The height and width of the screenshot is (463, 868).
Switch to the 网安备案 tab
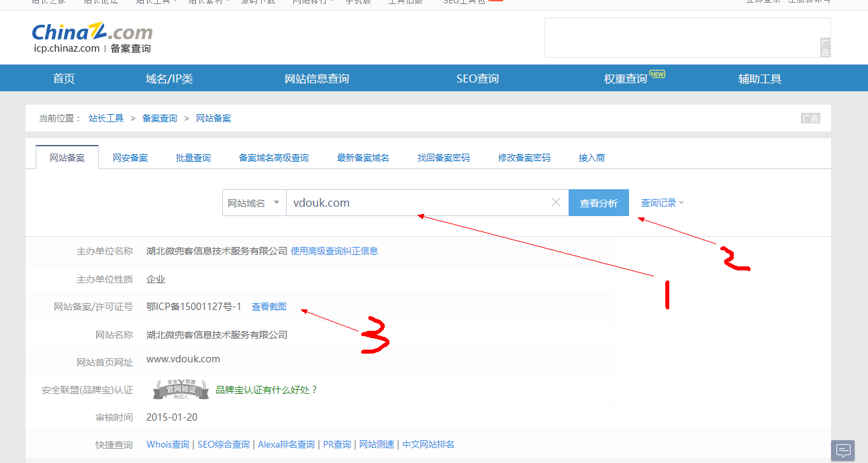tap(130, 158)
